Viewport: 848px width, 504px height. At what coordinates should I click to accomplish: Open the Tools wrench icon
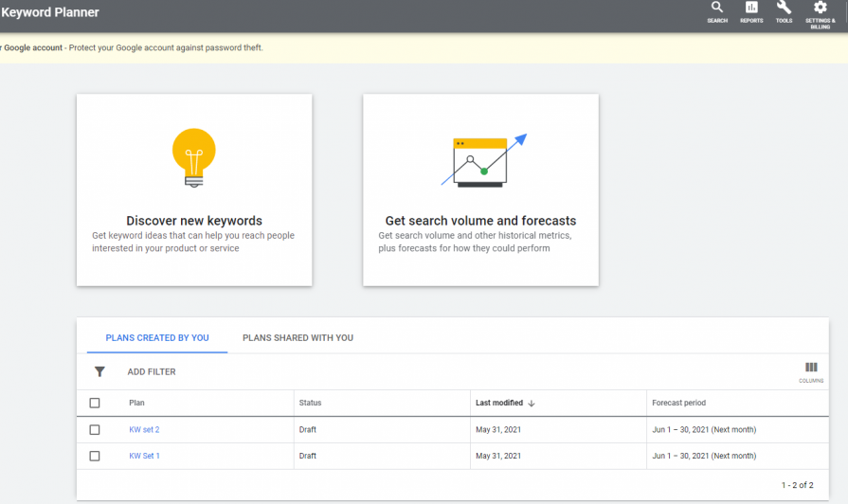(x=784, y=8)
